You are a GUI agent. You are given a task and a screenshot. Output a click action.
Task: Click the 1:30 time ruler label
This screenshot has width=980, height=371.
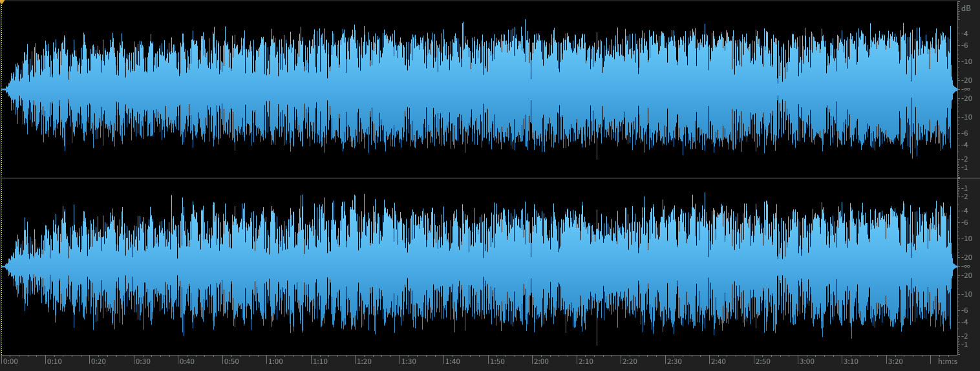click(x=409, y=361)
